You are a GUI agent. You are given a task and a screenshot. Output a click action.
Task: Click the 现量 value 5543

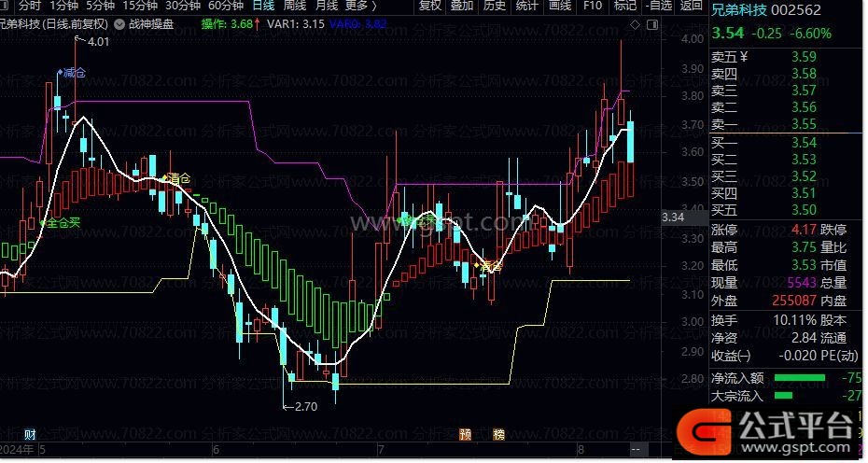pos(802,283)
